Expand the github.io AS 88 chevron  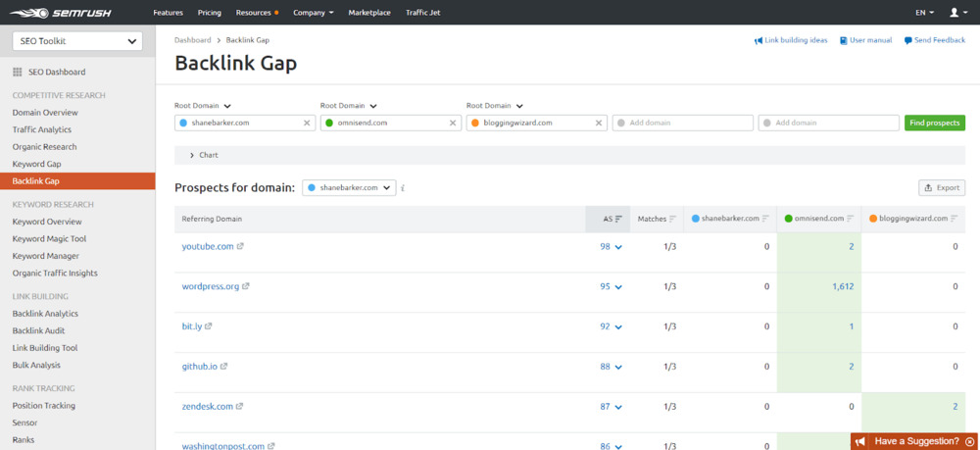618,368
